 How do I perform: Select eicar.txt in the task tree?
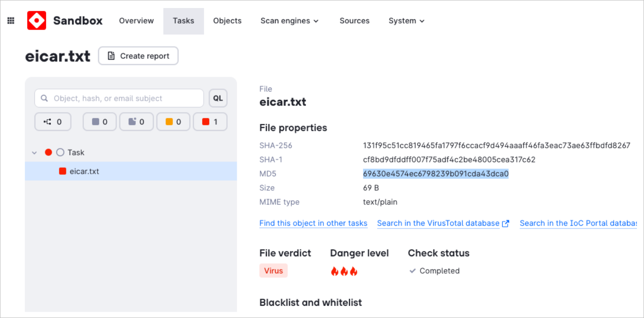(84, 171)
